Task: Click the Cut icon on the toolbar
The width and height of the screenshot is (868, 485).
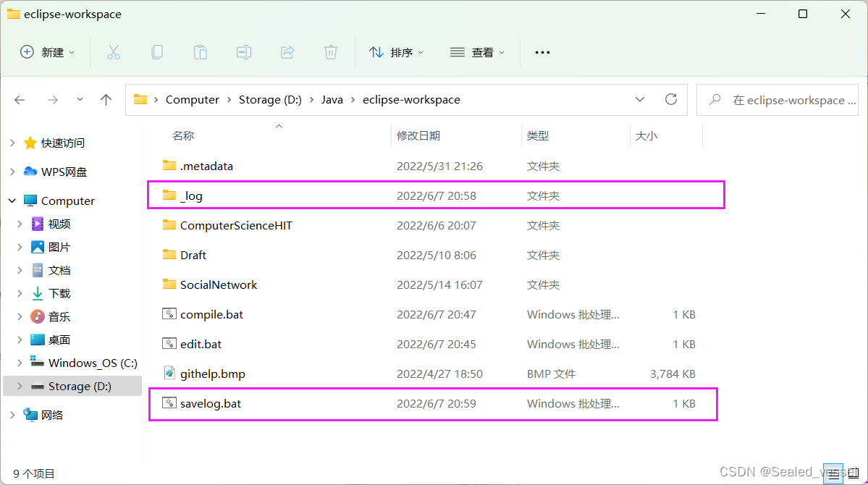Action: (113, 51)
